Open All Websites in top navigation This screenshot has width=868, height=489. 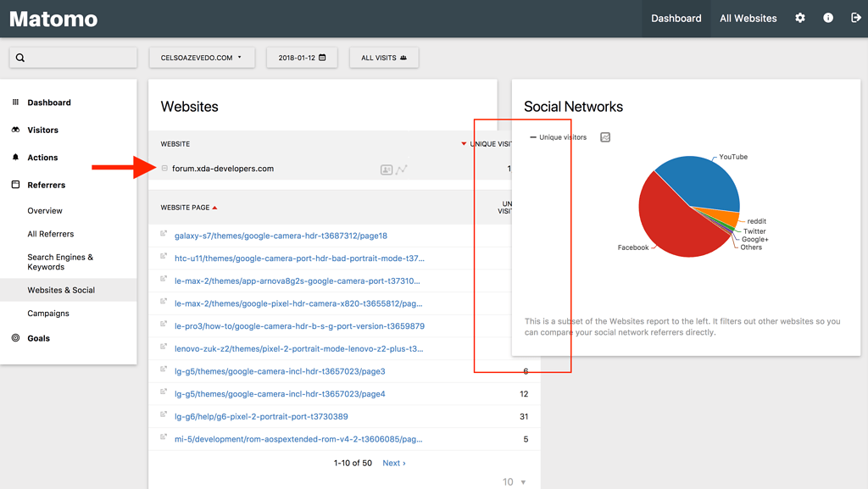(x=748, y=19)
